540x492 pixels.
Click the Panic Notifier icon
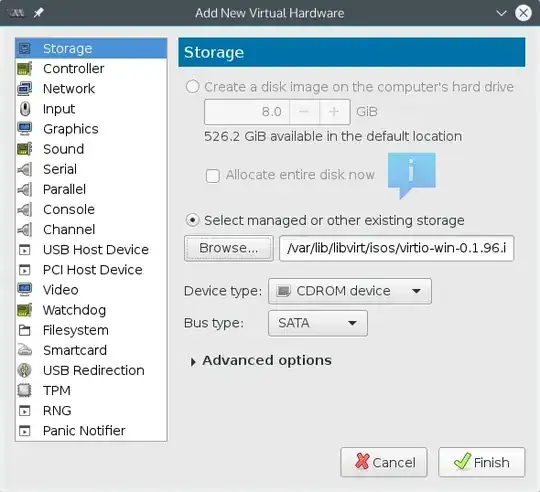[24, 431]
